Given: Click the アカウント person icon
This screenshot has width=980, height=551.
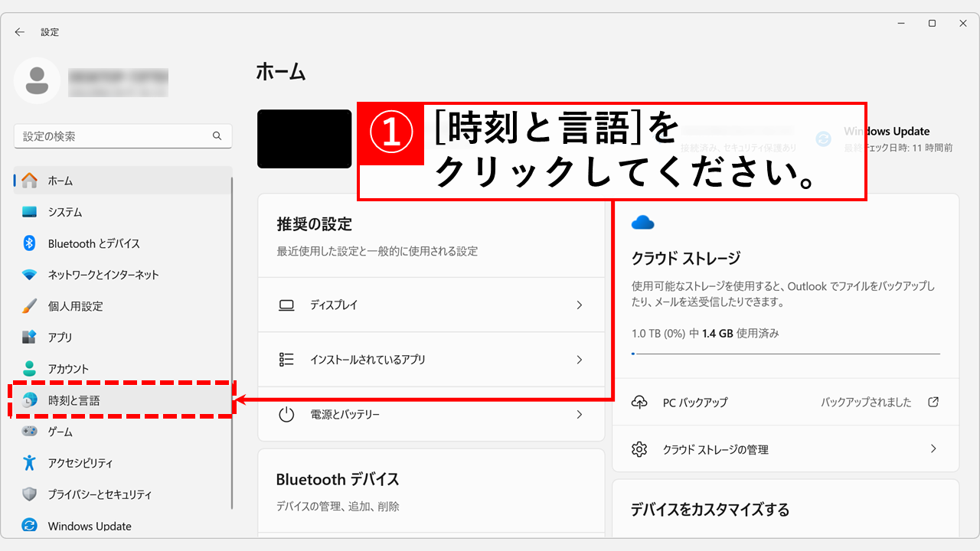Looking at the screenshot, I should coord(28,368).
